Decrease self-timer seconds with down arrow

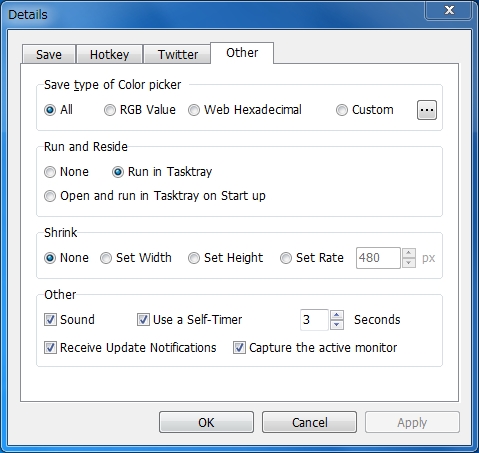click(x=337, y=325)
